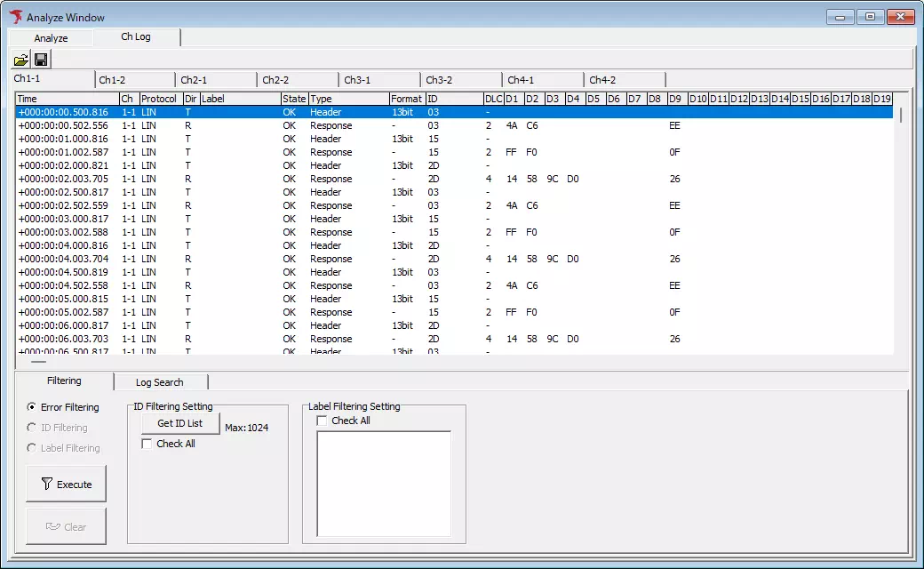The width and height of the screenshot is (924, 569).
Task: Save the current channel log
Action: coord(40,59)
